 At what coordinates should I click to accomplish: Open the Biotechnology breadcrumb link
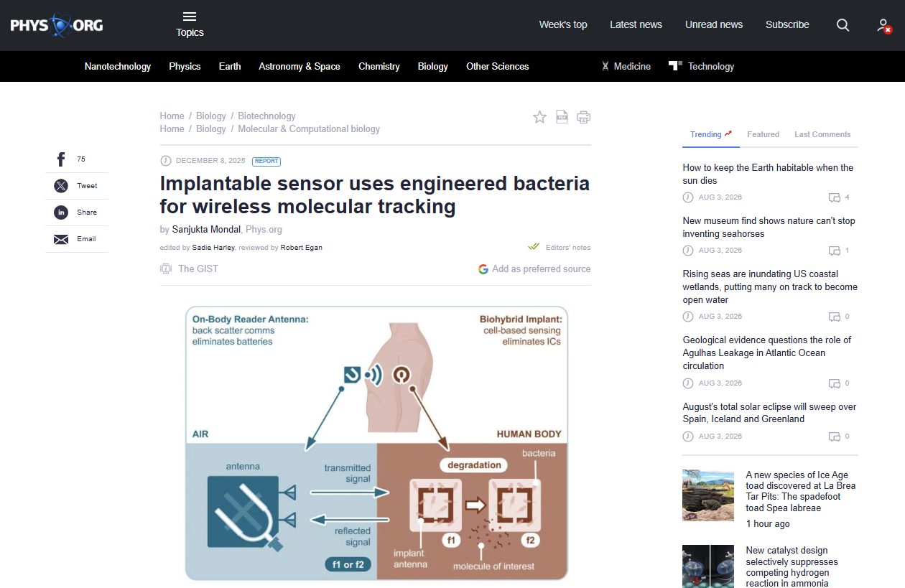(266, 116)
